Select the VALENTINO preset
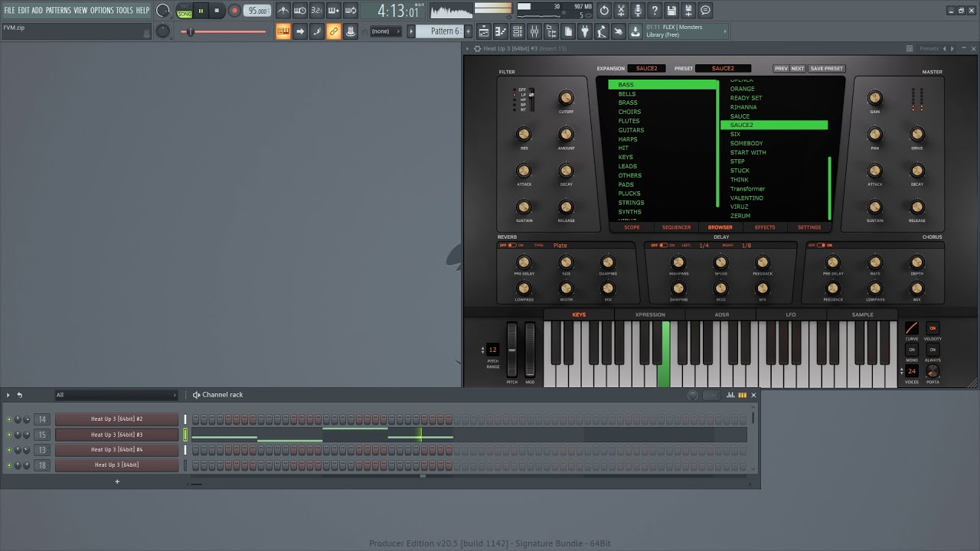980x551 pixels. tap(746, 197)
